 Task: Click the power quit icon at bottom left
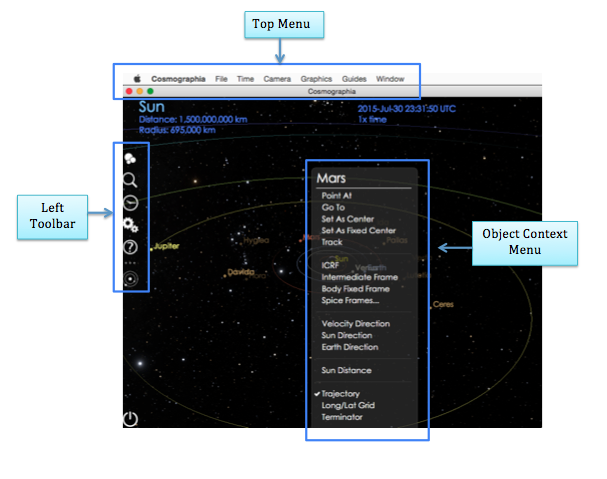click(x=130, y=419)
